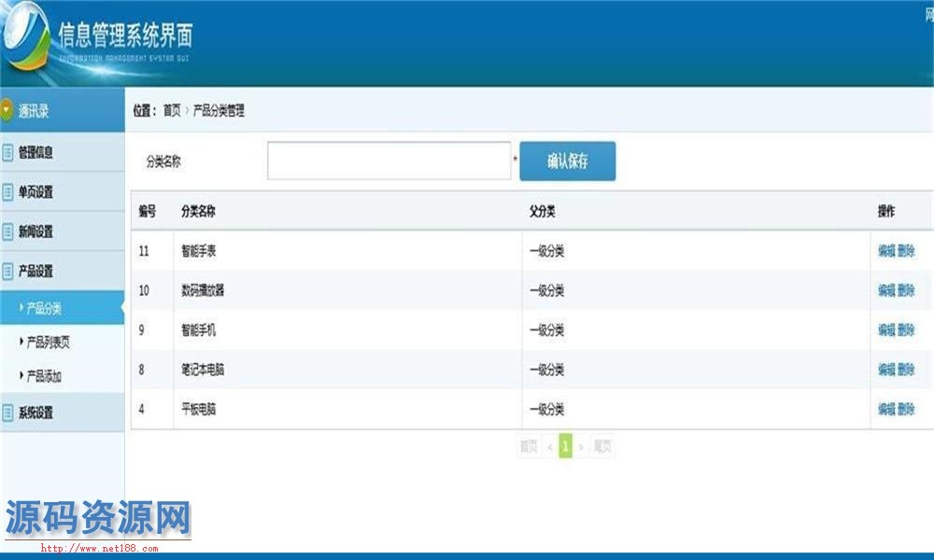Select the 产品分类 submenu item
The height and width of the screenshot is (560, 934).
coord(44,308)
